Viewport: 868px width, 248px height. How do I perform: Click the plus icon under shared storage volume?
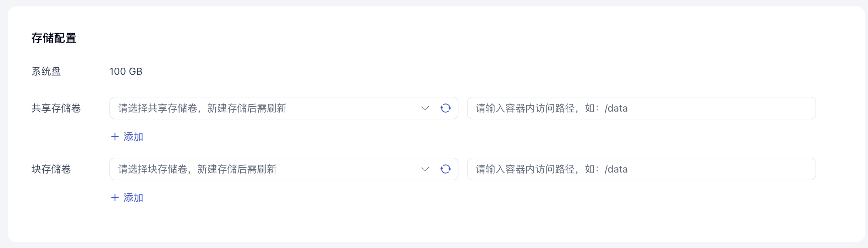coord(115,136)
